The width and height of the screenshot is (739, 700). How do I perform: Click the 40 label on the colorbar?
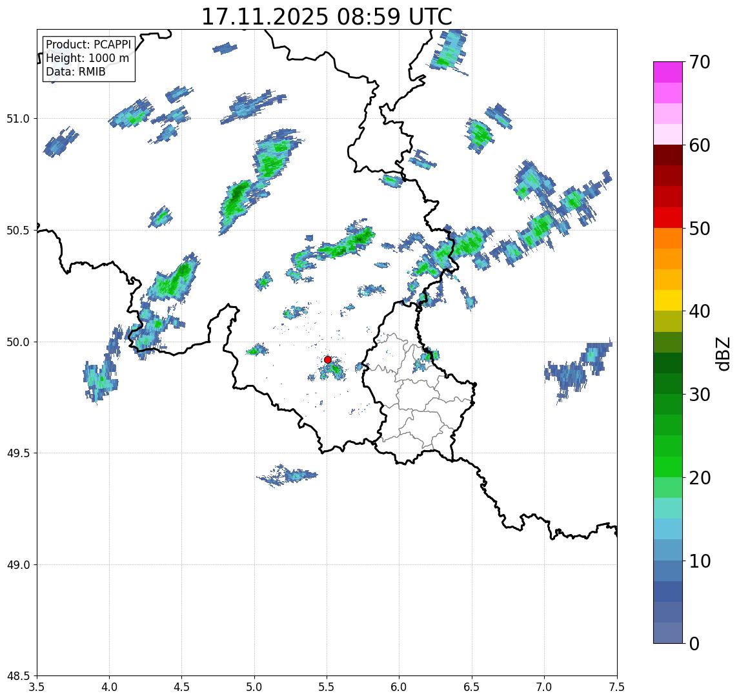pyautogui.click(x=700, y=311)
